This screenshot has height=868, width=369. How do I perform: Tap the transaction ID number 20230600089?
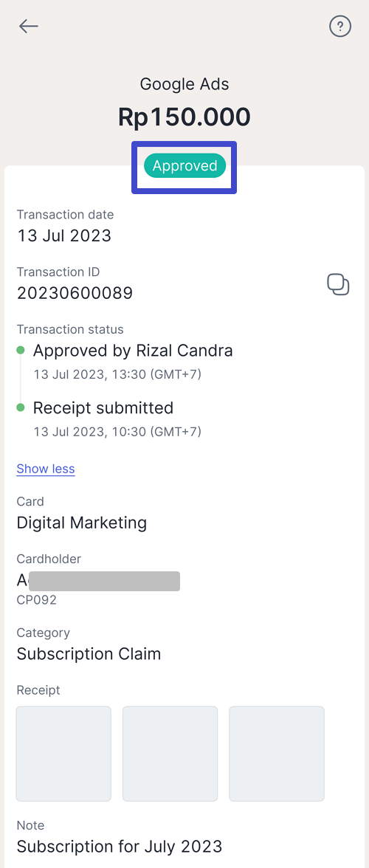point(75,293)
